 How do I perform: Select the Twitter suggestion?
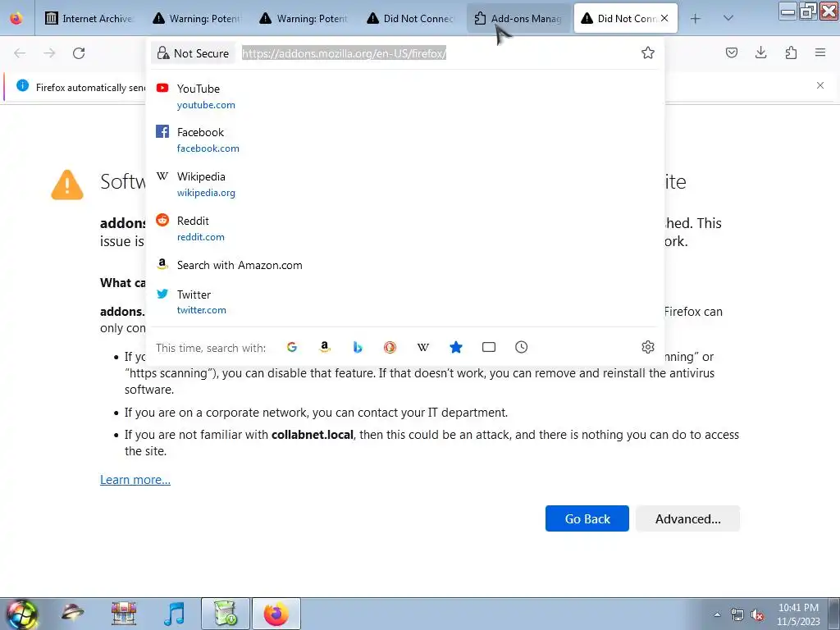tap(405, 302)
